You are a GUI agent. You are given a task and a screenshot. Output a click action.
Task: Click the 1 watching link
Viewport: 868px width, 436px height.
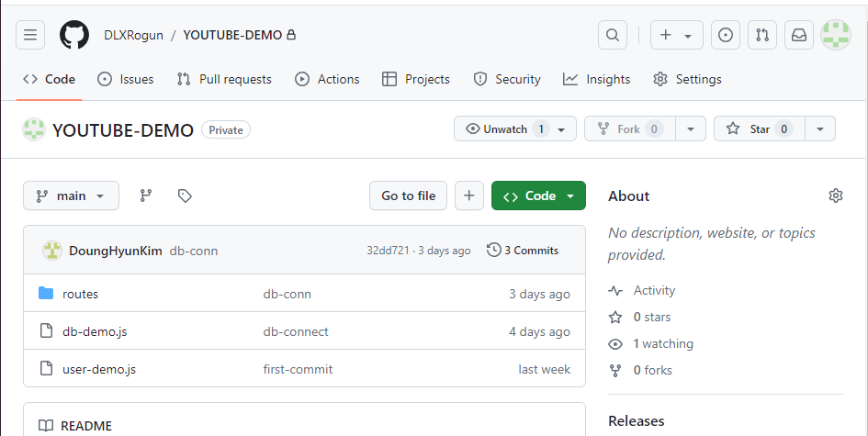coord(651,343)
